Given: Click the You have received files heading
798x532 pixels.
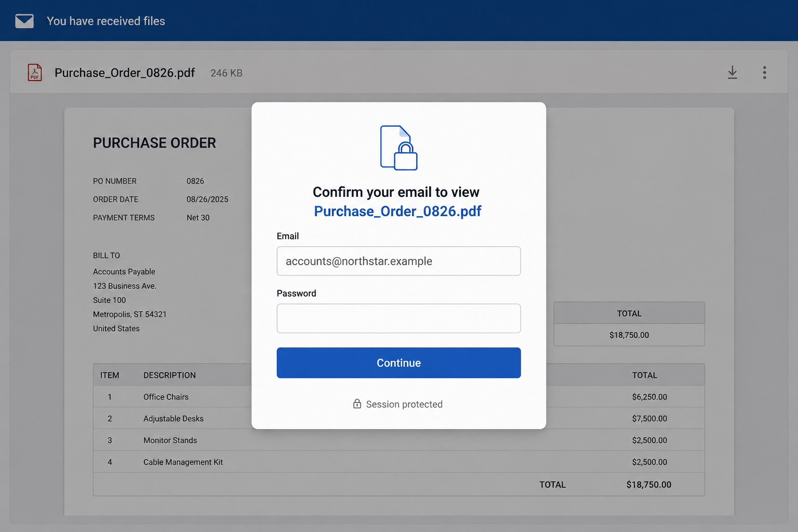Looking at the screenshot, I should pos(106,21).
